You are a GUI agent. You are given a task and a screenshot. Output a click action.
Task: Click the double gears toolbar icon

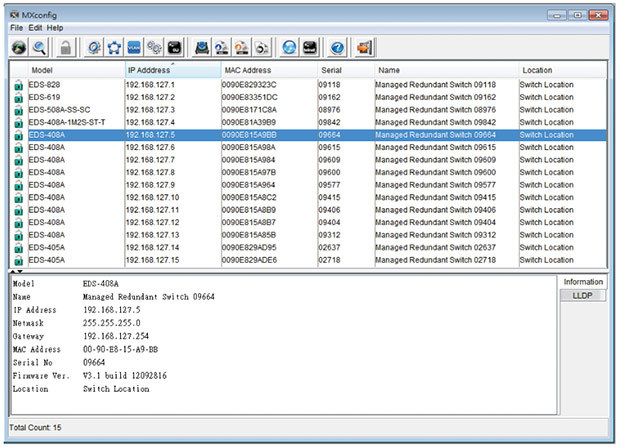pyautogui.click(x=154, y=47)
